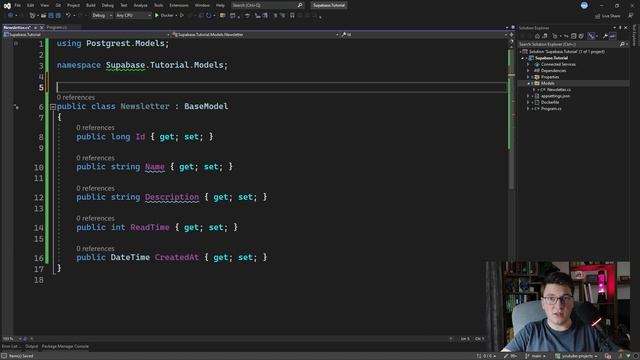This screenshot has width=640, height=360.
Task: Open the Docker launch profile dropdown arrow
Action: tap(176, 16)
